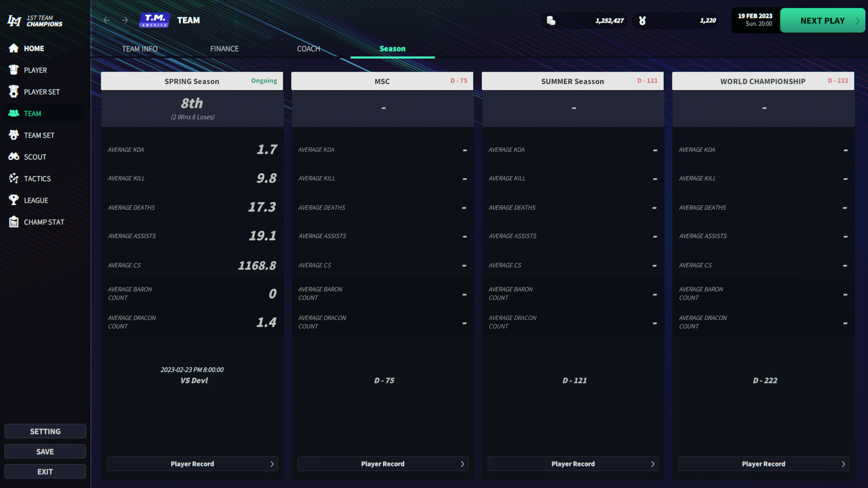This screenshot has height=488, width=868.
Task: Click the coins money icon in header
Action: (x=551, y=21)
